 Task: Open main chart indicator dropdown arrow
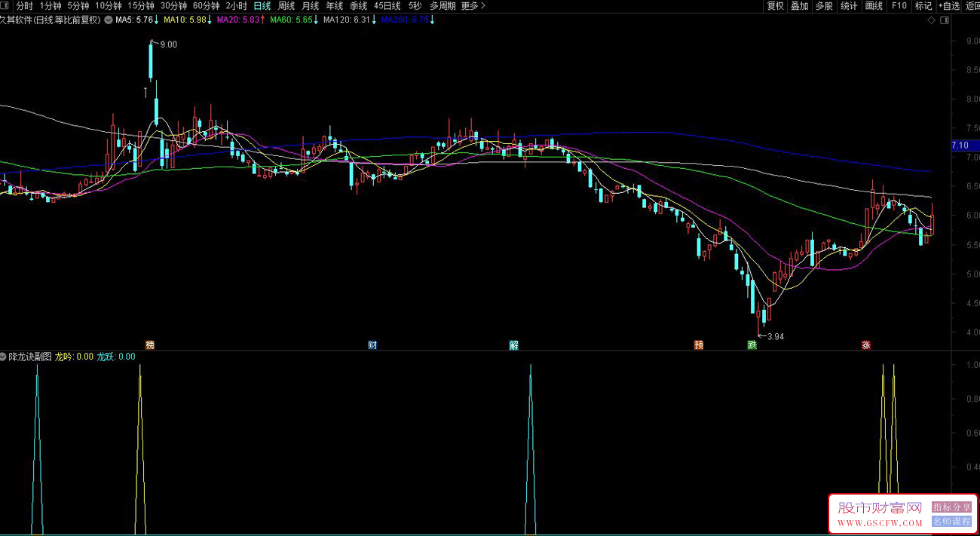108,20
